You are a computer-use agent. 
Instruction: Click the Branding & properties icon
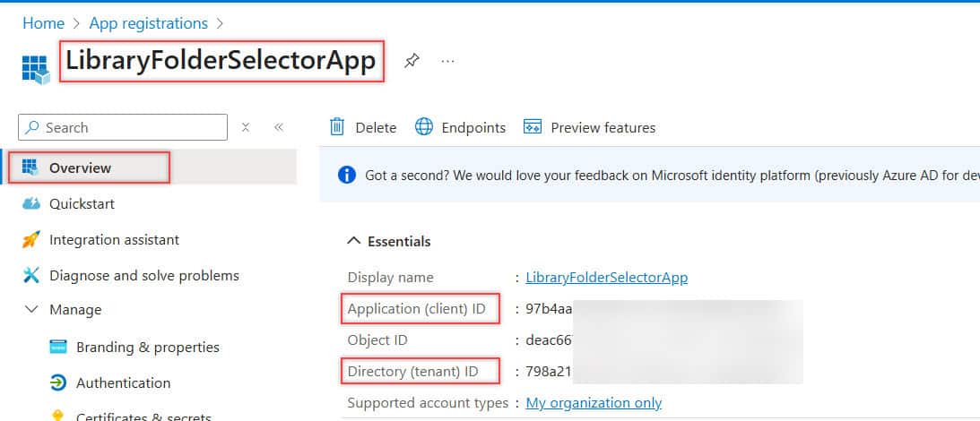[x=58, y=347]
